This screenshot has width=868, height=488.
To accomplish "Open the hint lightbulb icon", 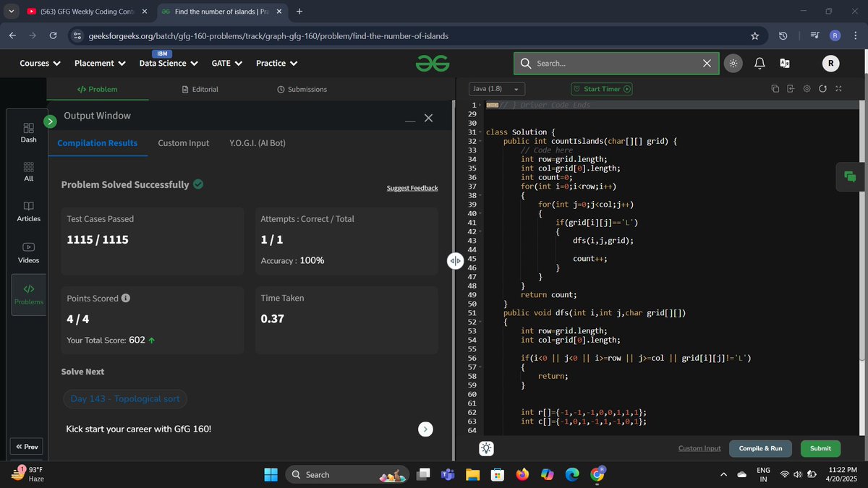I will pyautogui.click(x=487, y=449).
